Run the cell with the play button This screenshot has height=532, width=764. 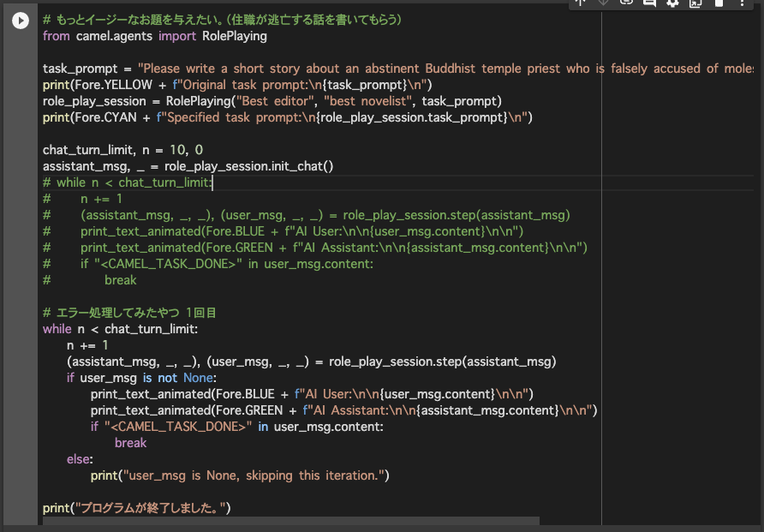21,21
